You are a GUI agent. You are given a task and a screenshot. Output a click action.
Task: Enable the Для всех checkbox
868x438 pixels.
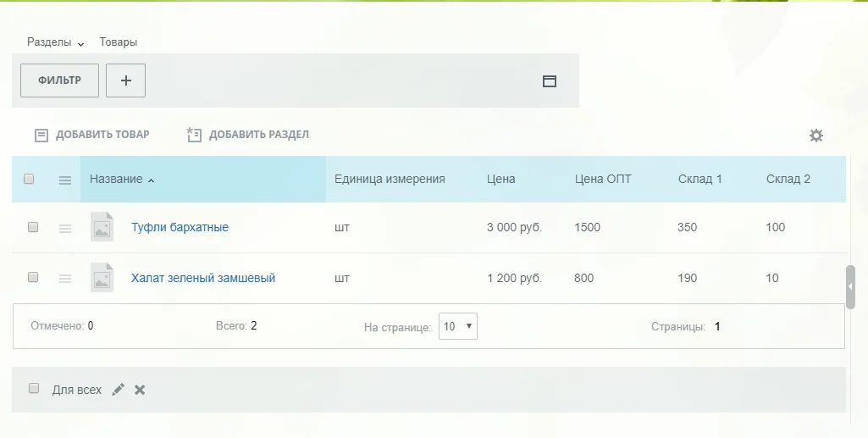(x=34, y=388)
